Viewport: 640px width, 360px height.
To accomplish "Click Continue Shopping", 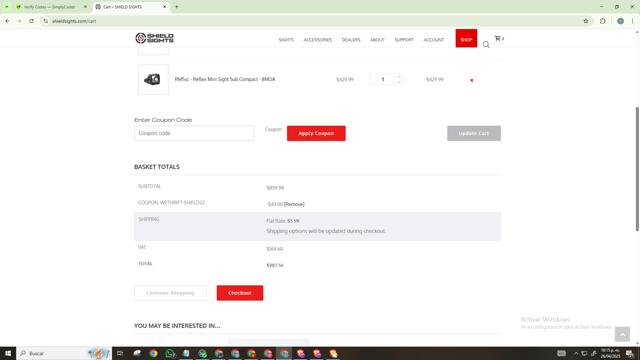I will [x=170, y=293].
